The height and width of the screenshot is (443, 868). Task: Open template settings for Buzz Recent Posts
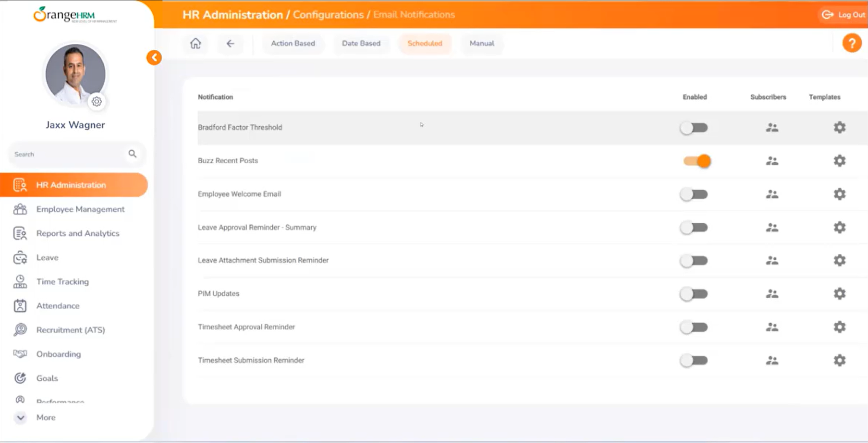(x=839, y=160)
